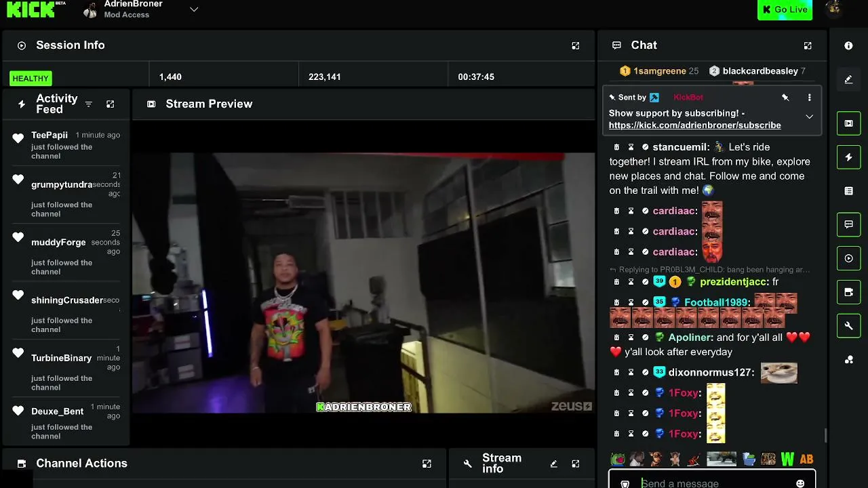
Task: Toggle Stream info wrench panel in sidebar
Action: click(848, 326)
